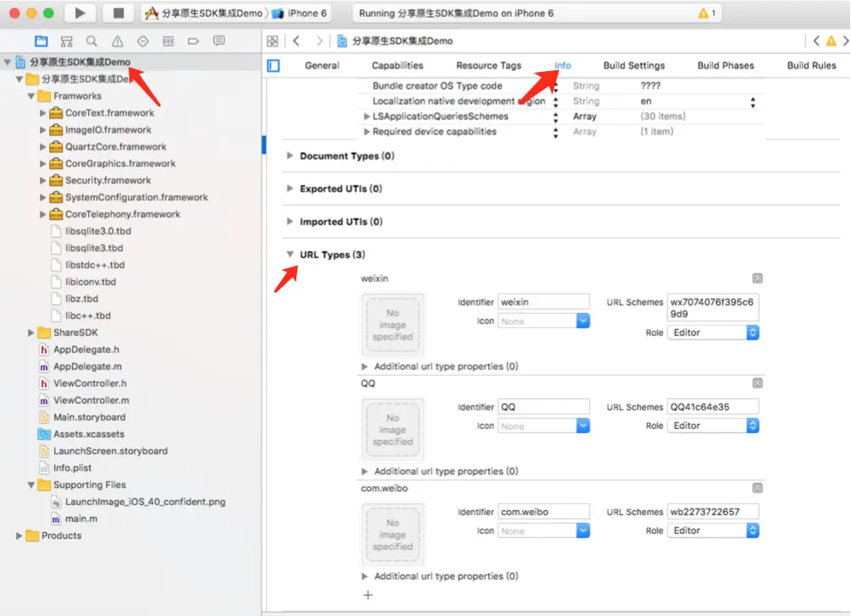Image resolution: width=851 pixels, height=616 pixels.
Task: Expand weixin additional url type properties
Action: coord(365,366)
